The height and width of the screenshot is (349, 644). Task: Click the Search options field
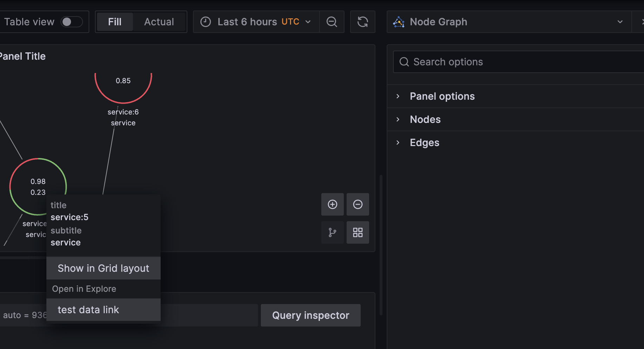[492, 62]
